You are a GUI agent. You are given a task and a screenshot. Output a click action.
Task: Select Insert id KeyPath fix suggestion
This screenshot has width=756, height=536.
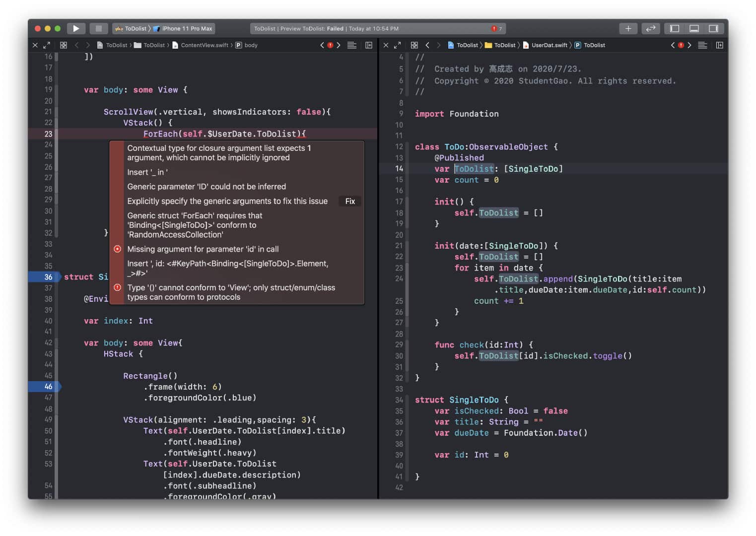228,268
